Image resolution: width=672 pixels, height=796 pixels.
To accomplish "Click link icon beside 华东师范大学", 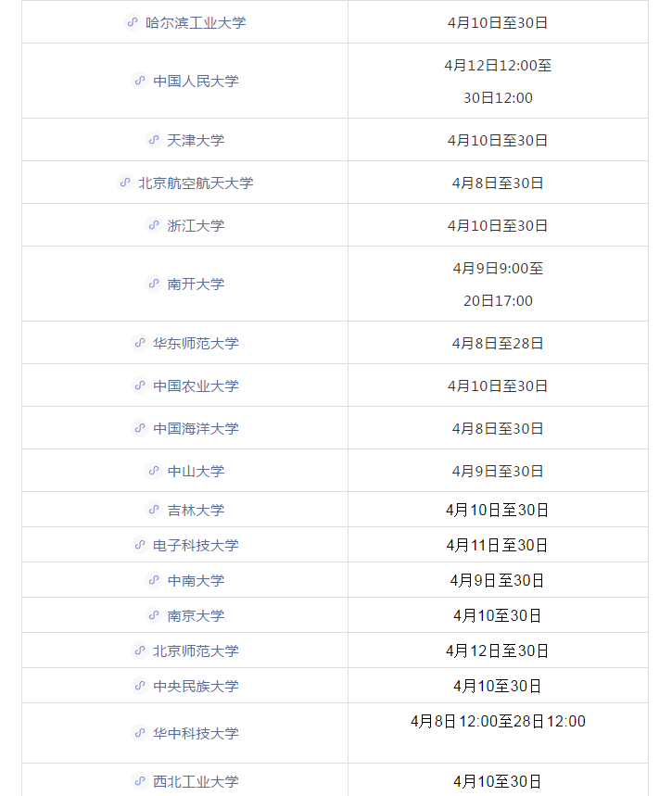I will pyautogui.click(x=140, y=343).
